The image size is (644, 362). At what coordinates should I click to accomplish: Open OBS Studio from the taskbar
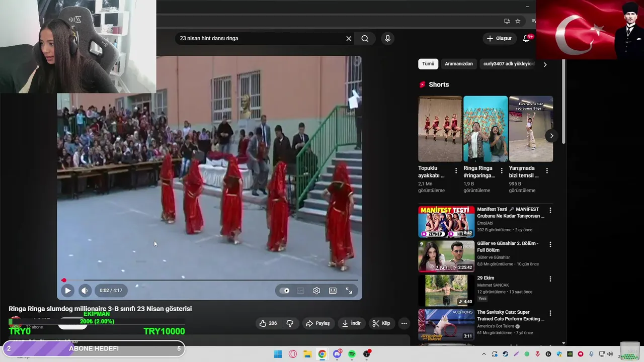pyautogui.click(x=367, y=354)
